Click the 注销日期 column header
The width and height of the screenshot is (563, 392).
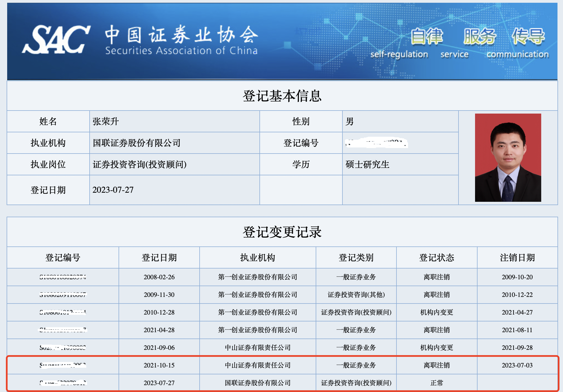(517, 258)
